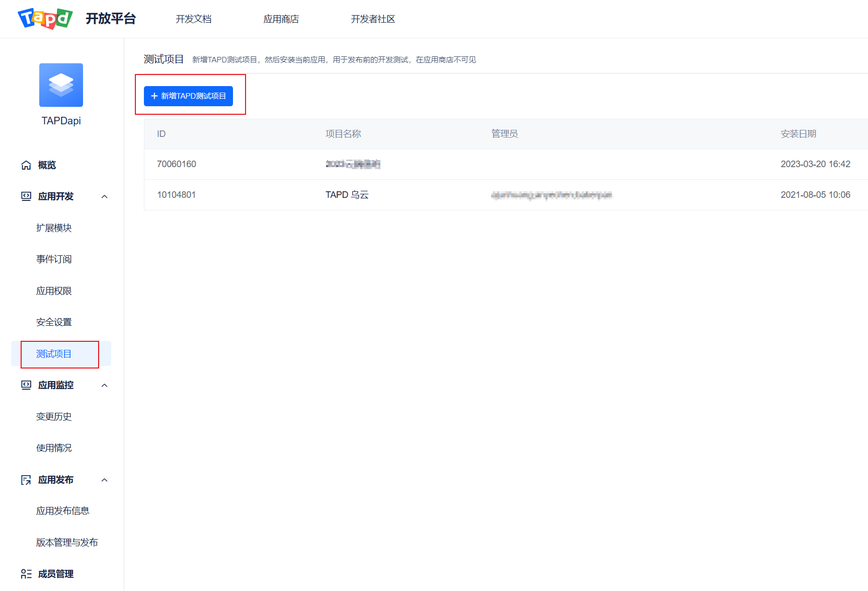The image size is (868, 591).
Task: Open 开发者社区 in the top navigation
Action: (372, 19)
